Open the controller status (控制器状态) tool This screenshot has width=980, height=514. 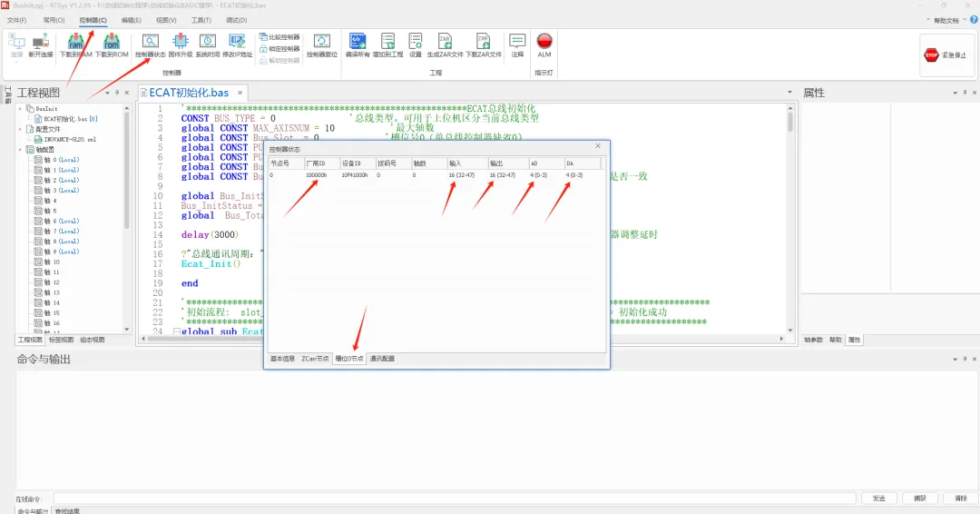tap(150, 45)
